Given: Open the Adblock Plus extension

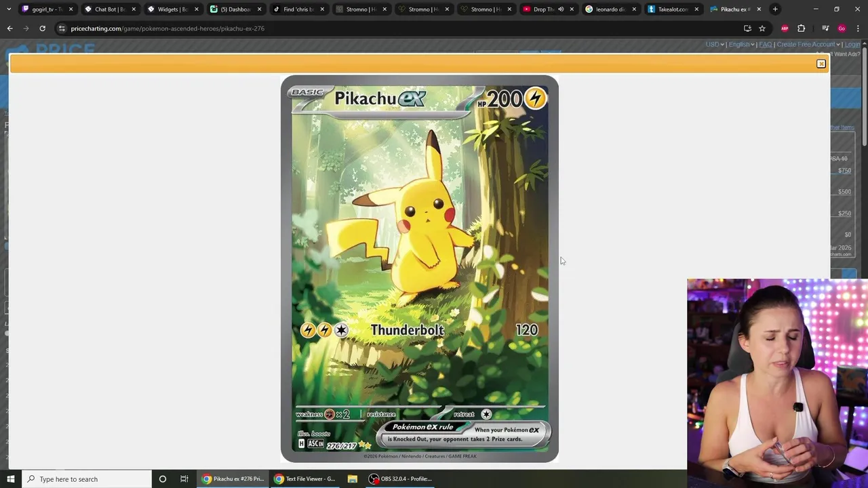Looking at the screenshot, I should click(x=785, y=28).
